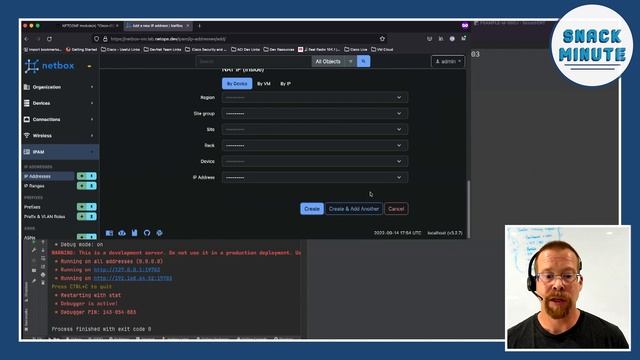Viewport: 640px width, 360px height.
Task: Click the Cancel button
Action: [x=396, y=209]
